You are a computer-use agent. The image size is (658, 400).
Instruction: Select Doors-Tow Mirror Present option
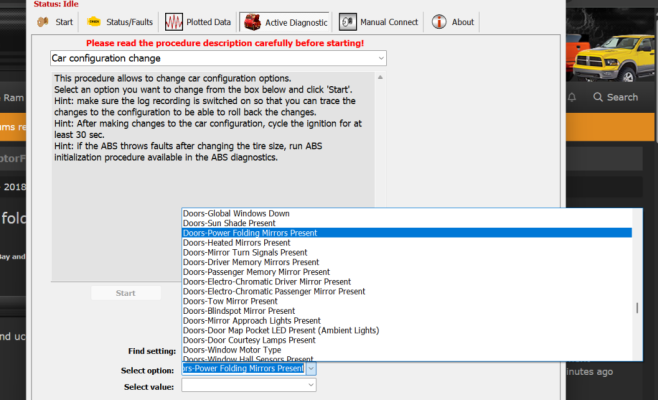[x=407, y=301]
